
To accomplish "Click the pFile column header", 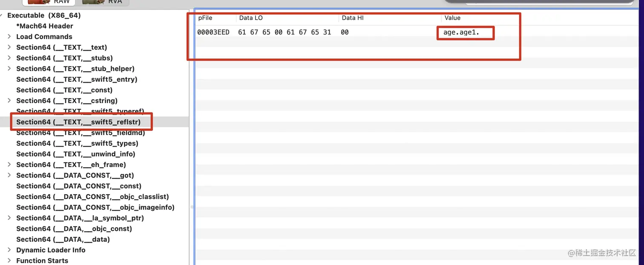I will pos(205,18).
